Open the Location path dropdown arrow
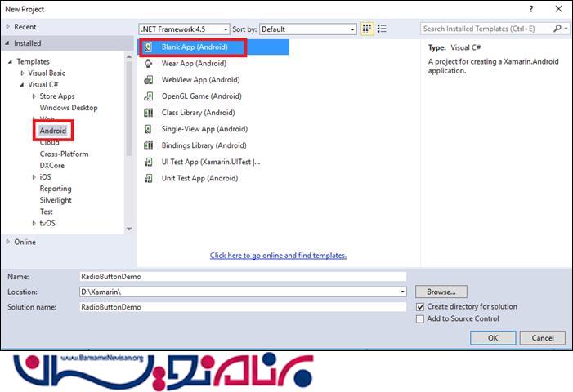 click(402, 292)
